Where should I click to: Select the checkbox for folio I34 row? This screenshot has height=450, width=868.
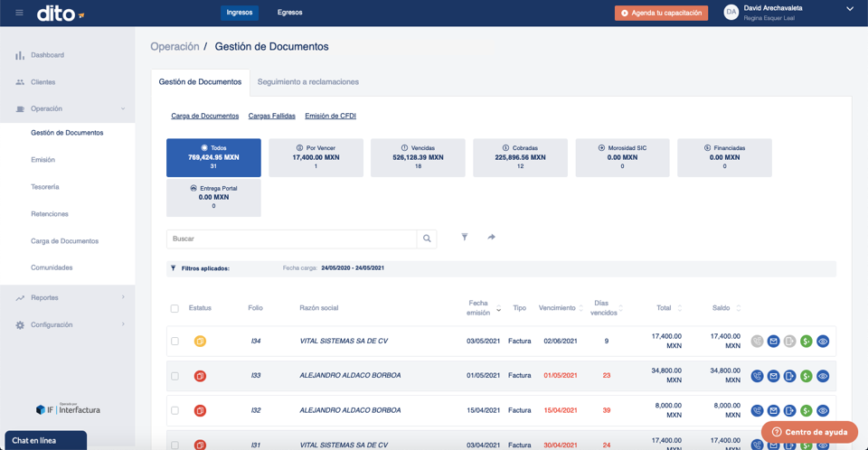click(x=175, y=342)
